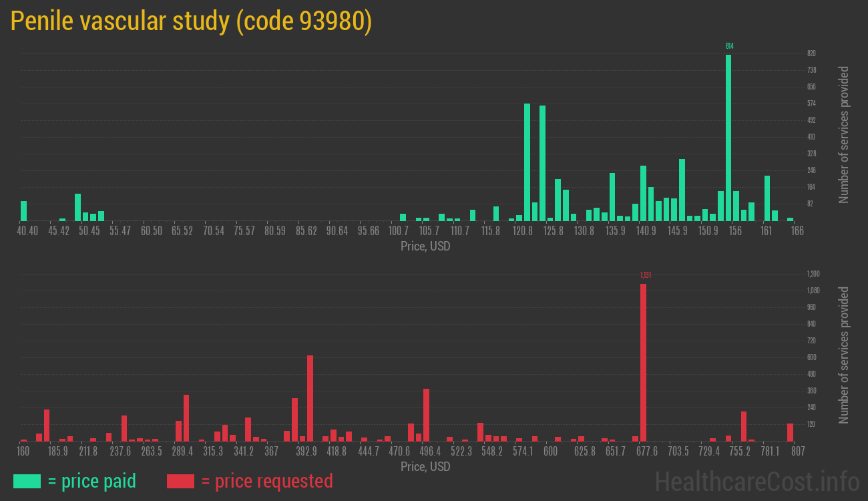Open the HealthcareCost.info watermark link

point(756,481)
